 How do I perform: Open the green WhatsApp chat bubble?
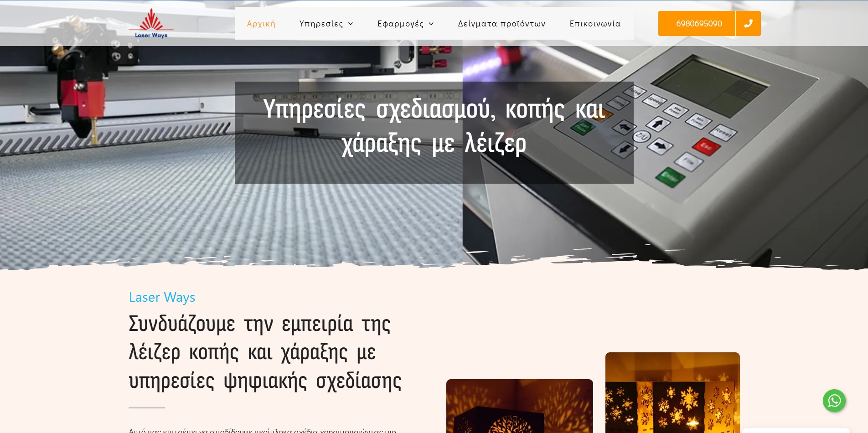834,401
